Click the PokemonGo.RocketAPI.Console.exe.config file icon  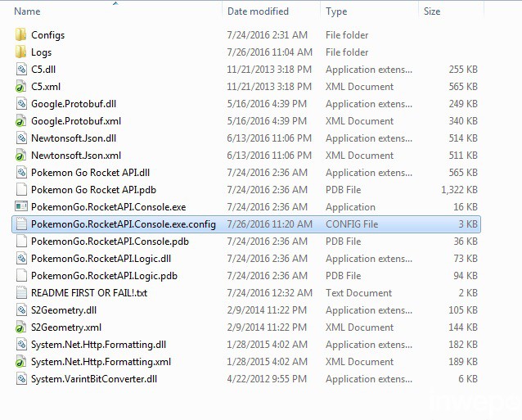point(21,224)
